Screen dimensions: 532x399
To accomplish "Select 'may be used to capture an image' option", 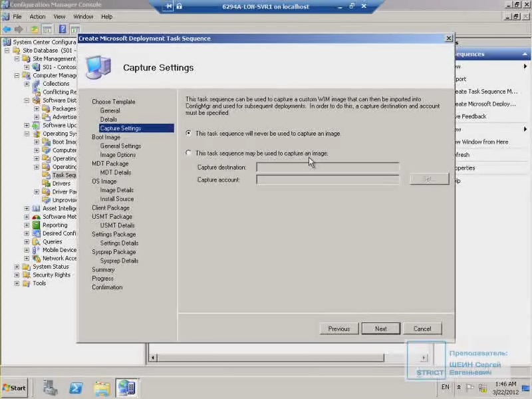I will click(189, 153).
